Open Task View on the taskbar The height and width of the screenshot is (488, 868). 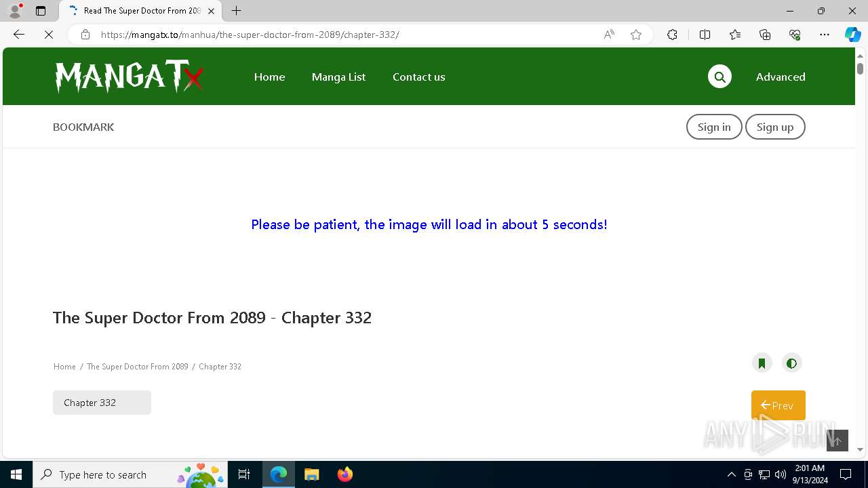point(244,474)
